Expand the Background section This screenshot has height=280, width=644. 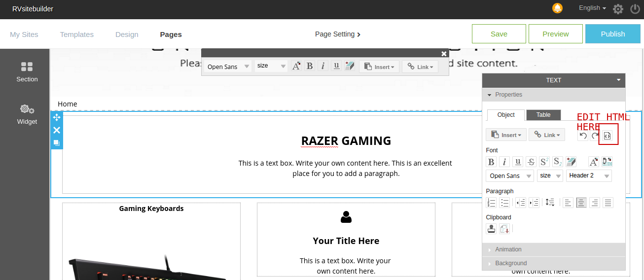click(553, 263)
